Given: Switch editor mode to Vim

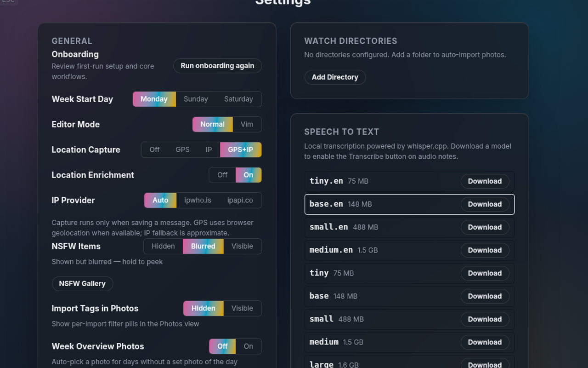Looking at the screenshot, I should point(247,124).
